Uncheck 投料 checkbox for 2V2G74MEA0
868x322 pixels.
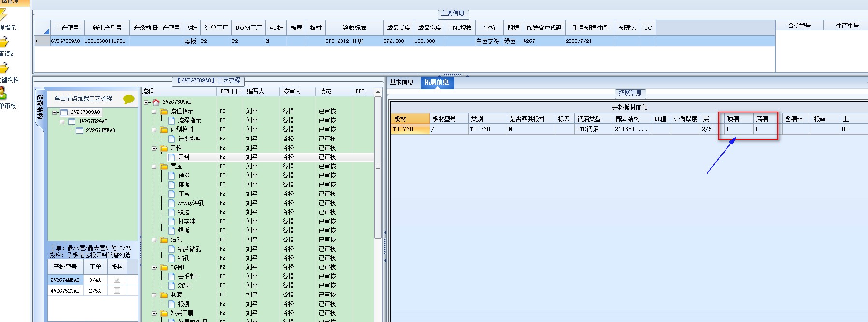[x=117, y=280]
